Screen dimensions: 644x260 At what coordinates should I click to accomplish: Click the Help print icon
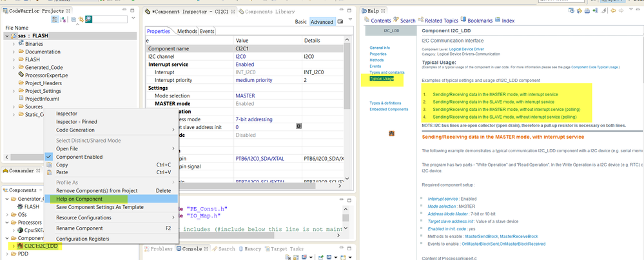(587, 11)
